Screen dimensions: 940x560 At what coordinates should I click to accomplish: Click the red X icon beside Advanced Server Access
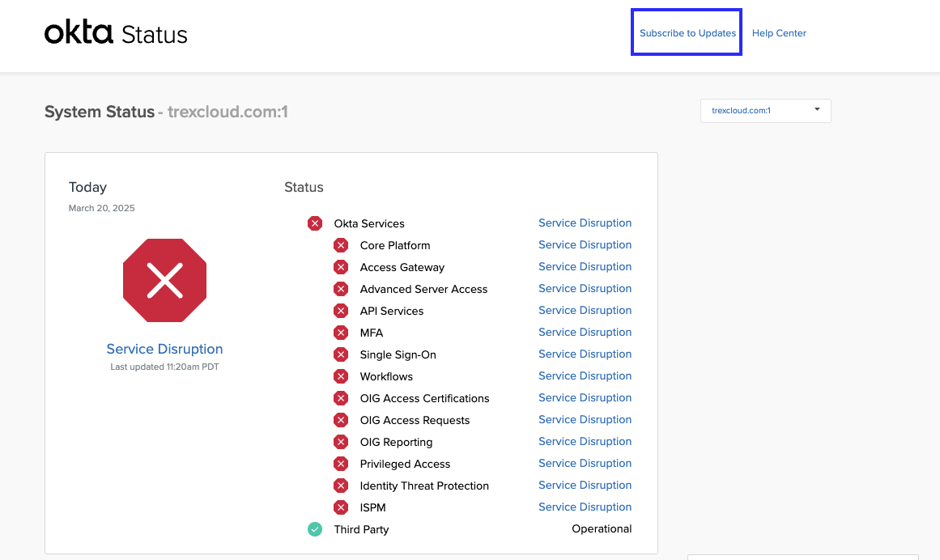point(341,289)
